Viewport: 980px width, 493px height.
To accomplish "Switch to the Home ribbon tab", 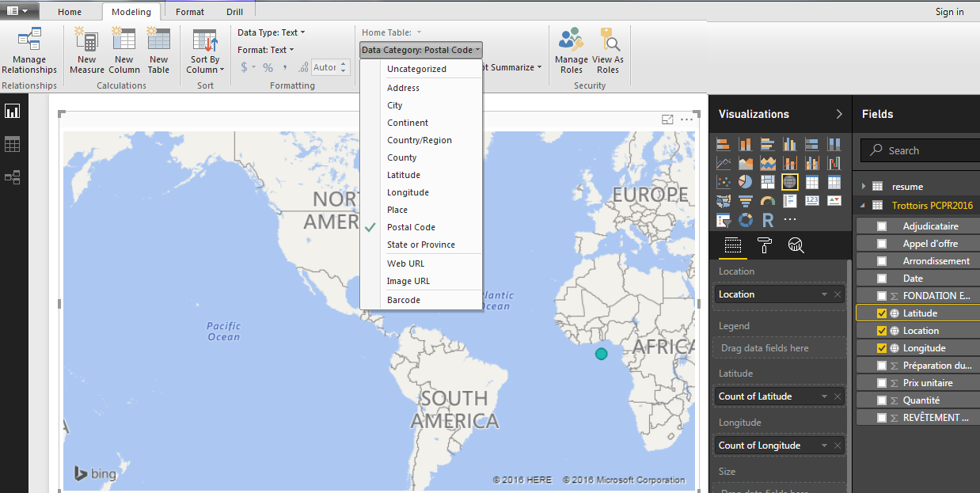I will [x=70, y=12].
